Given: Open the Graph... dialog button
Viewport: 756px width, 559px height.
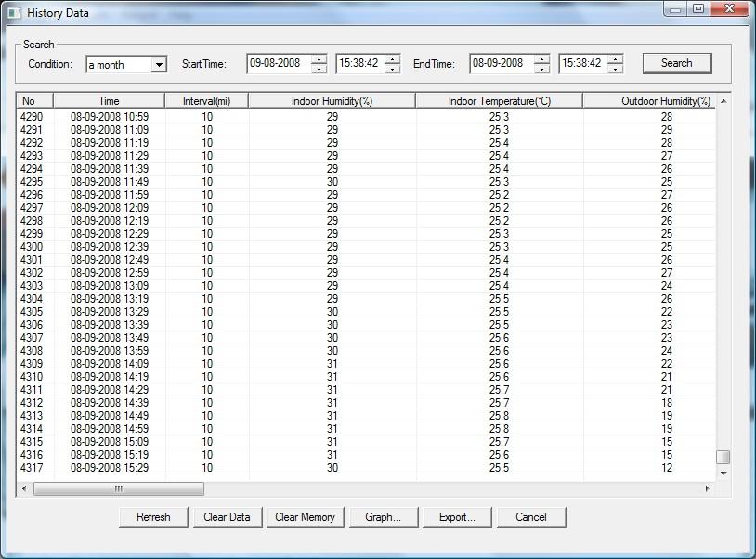Looking at the screenshot, I should click(383, 517).
